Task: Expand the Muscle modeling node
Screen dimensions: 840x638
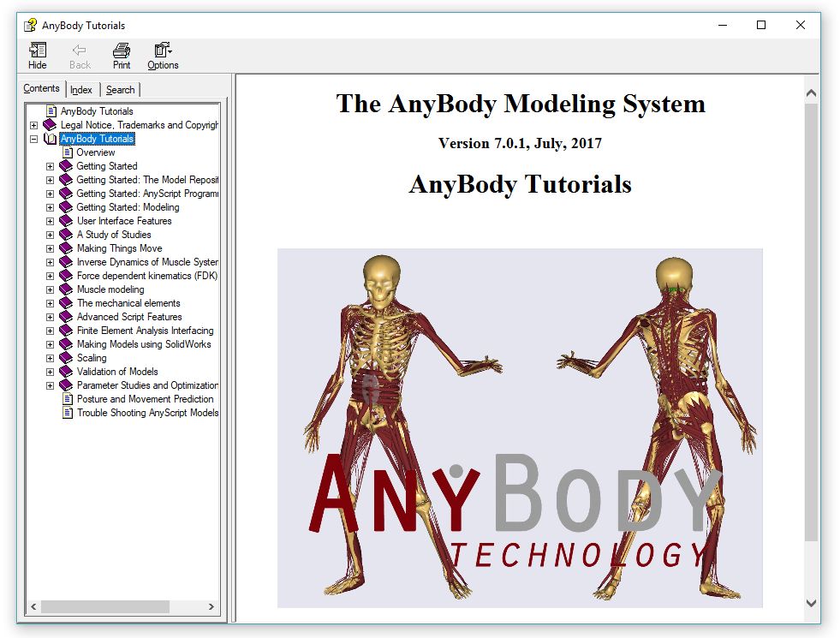Action: click(50, 289)
